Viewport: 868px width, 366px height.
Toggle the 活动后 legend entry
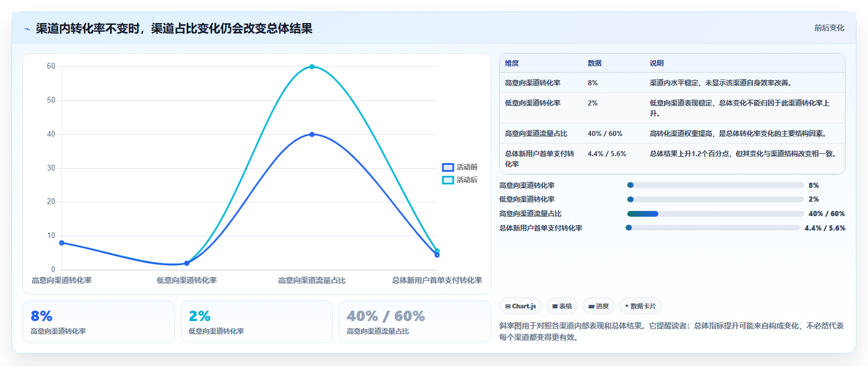point(460,180)
